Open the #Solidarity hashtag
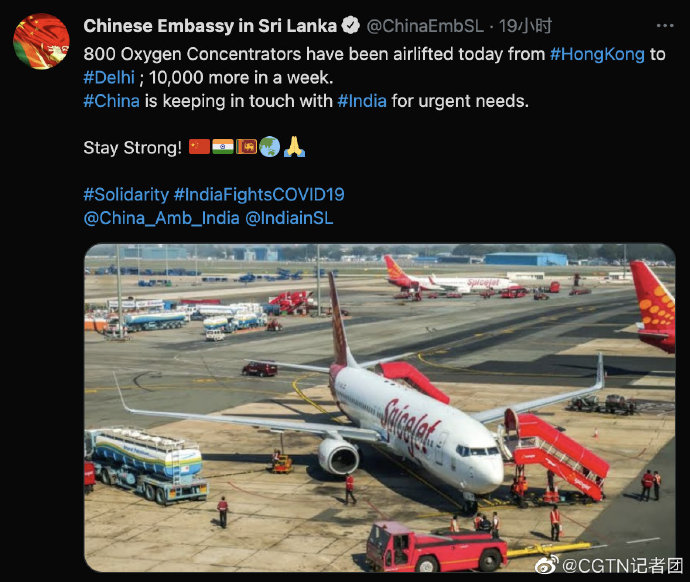The height and width of the screenshot is (582, 690). coord(126,194)
